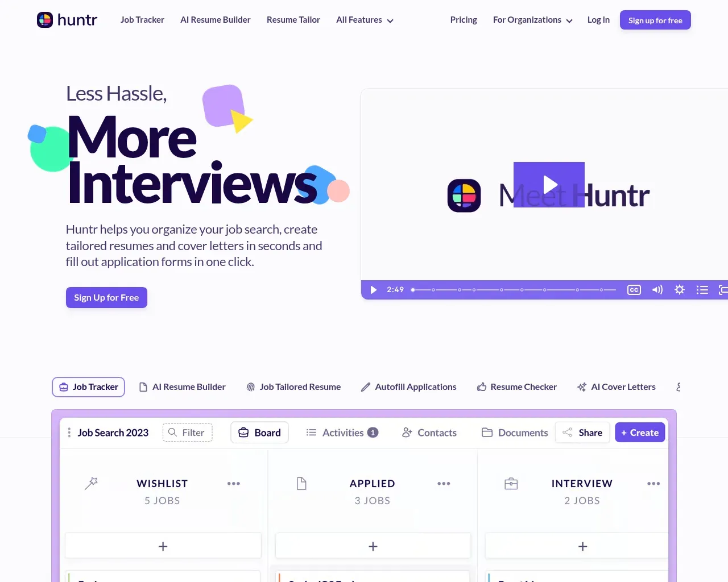Viewport: 728px width, 582px height.
Task: Click the Sign Up for Free hero button
Action: (x=106, y=297)
